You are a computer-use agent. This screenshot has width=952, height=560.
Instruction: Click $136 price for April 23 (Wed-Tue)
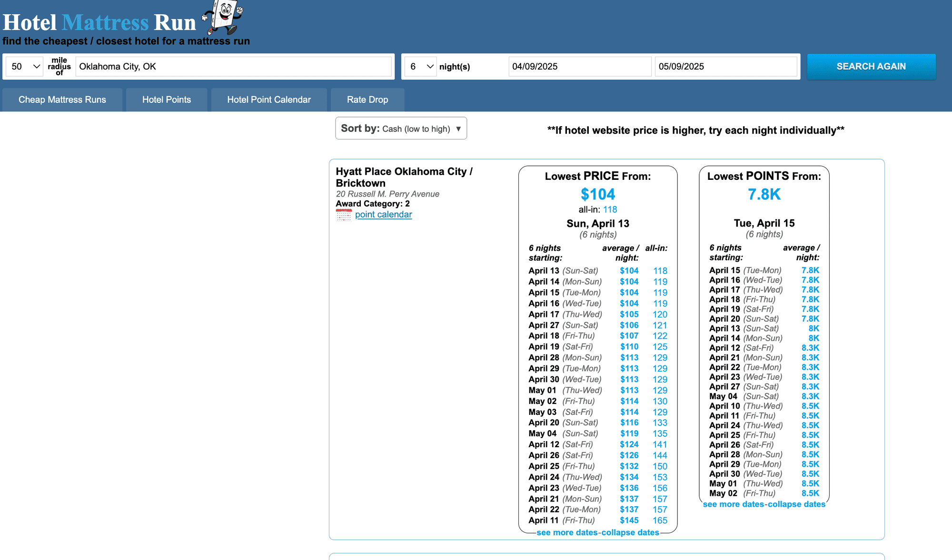point(629,488)
